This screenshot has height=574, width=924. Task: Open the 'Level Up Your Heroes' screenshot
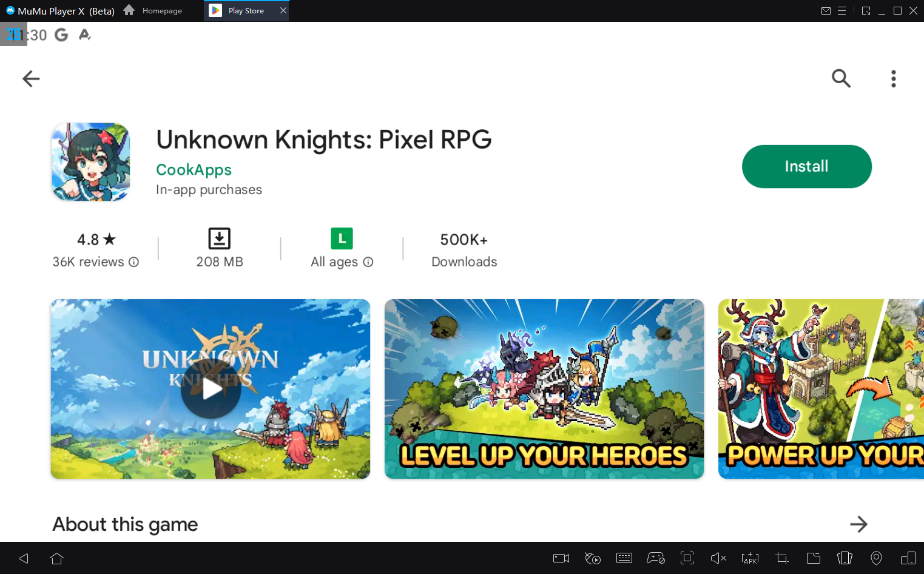click(x=544, y=388)
